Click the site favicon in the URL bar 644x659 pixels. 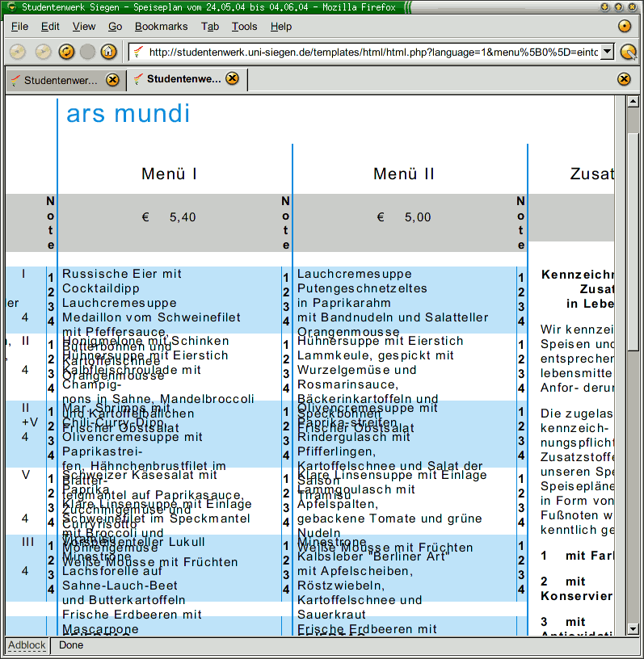coord(137,52)
